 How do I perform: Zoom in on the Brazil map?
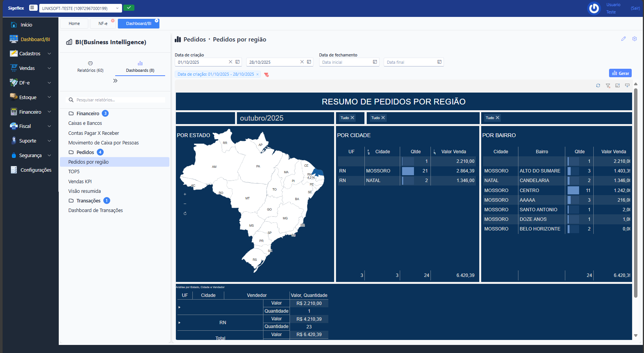(185, 194)
